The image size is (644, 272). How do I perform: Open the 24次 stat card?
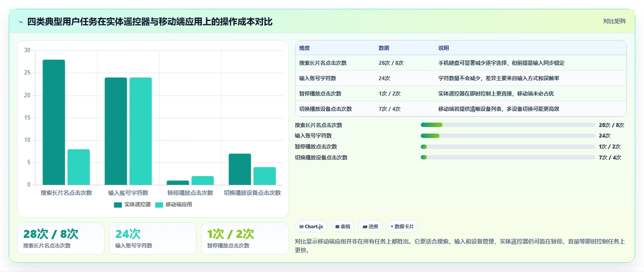point(153,238)
